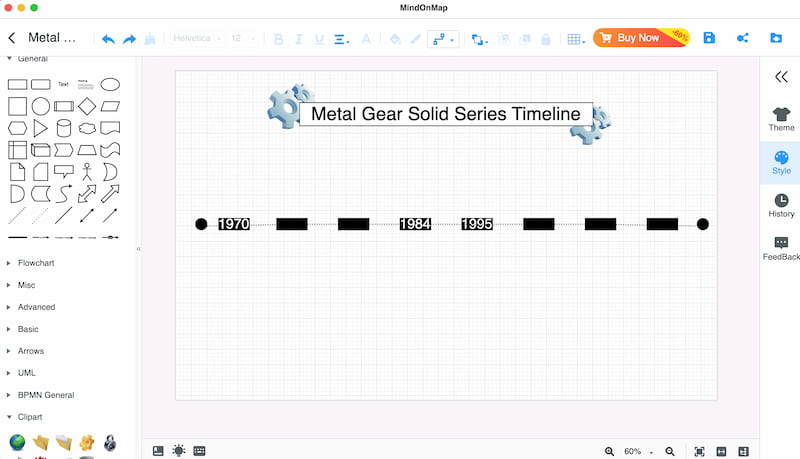Click the format painter icon
The image size is (800, 459).
[x=149, y=39]
